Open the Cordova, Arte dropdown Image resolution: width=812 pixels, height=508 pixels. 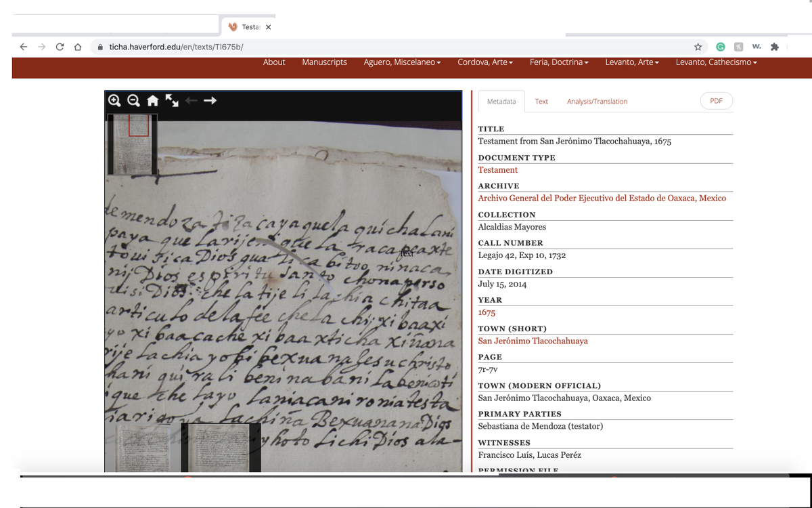point(485,62)
